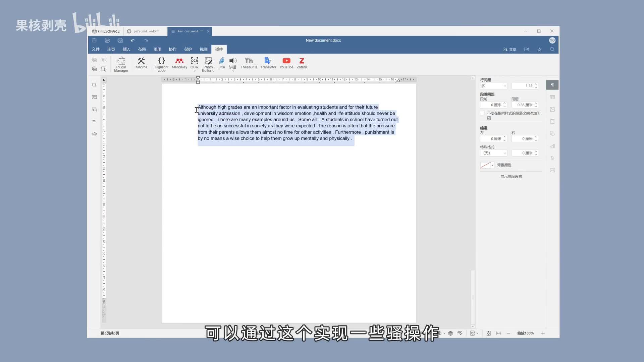Launch the Highlight code plugin
The image size is (644, 362).
click(161, 64)
